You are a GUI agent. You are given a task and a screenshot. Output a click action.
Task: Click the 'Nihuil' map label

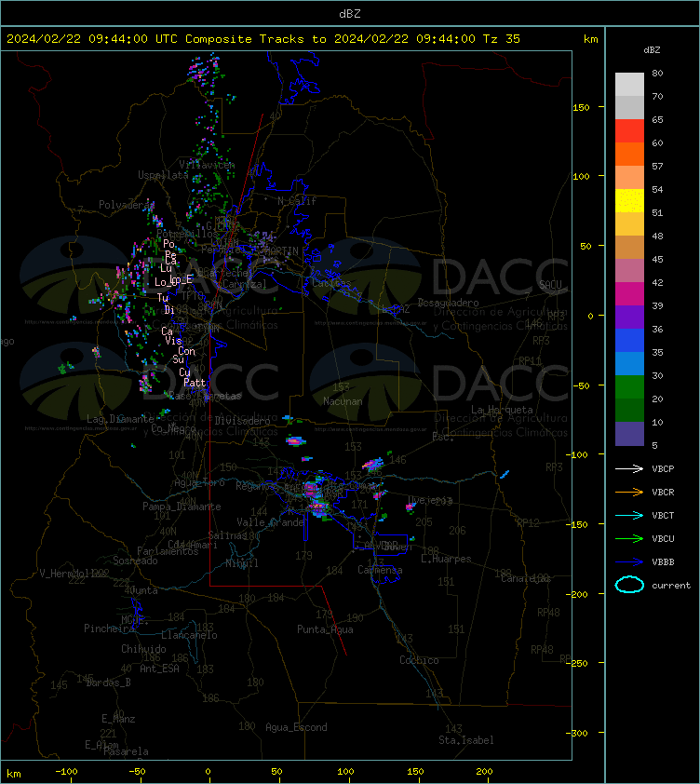tap(242, 563)
